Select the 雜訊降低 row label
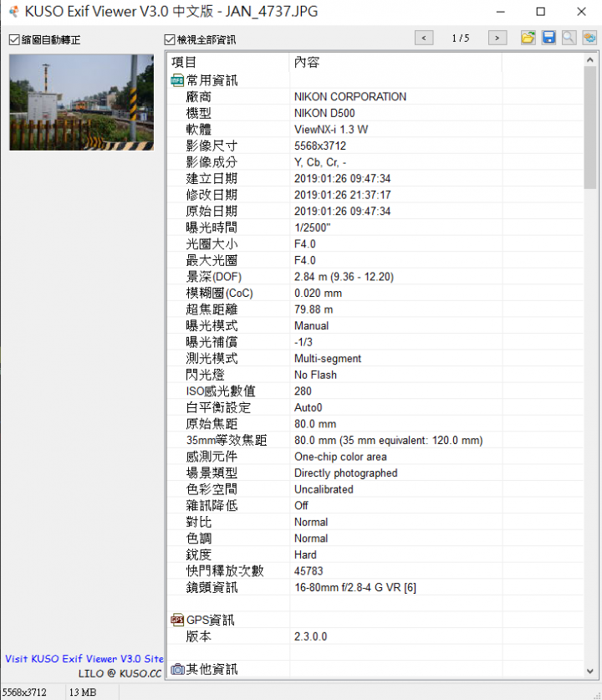This screenshot has height=700, width=602. point(212,505)
